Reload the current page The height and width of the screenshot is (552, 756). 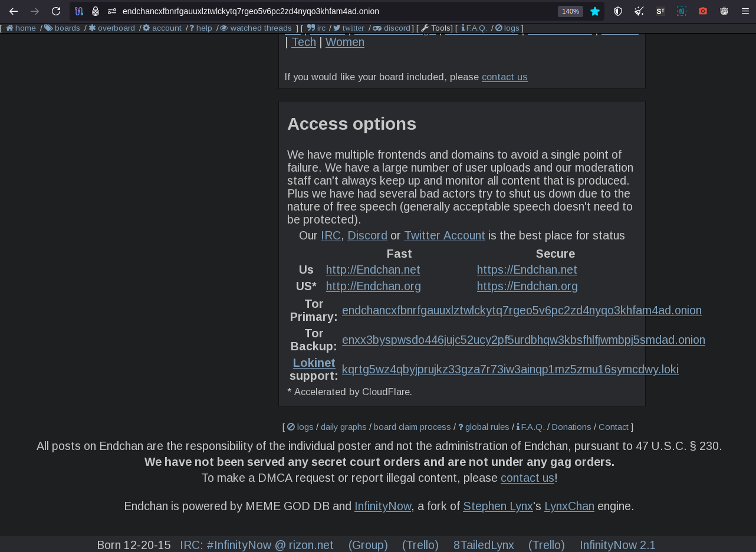pos(56,11)
